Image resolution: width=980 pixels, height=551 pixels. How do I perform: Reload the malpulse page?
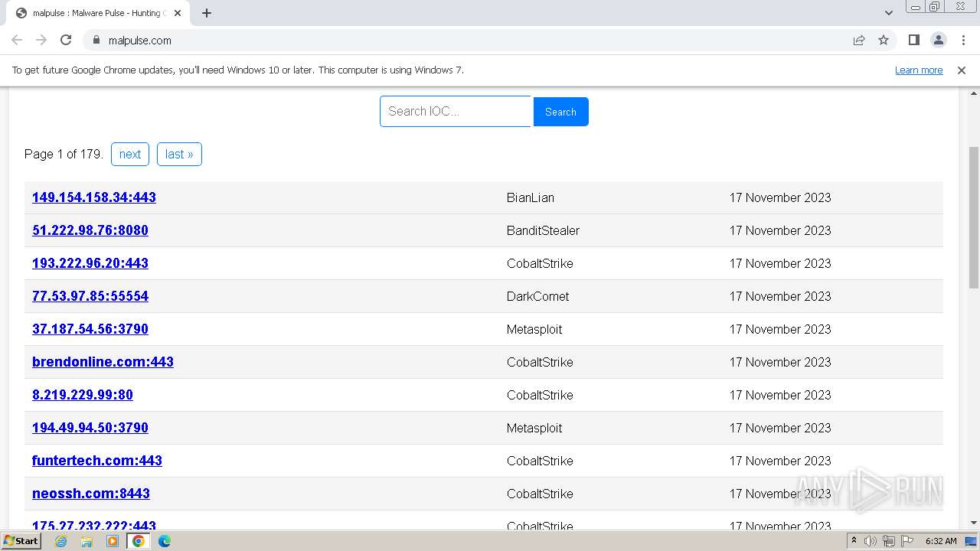pyautogui.click(x=66, y=40)
